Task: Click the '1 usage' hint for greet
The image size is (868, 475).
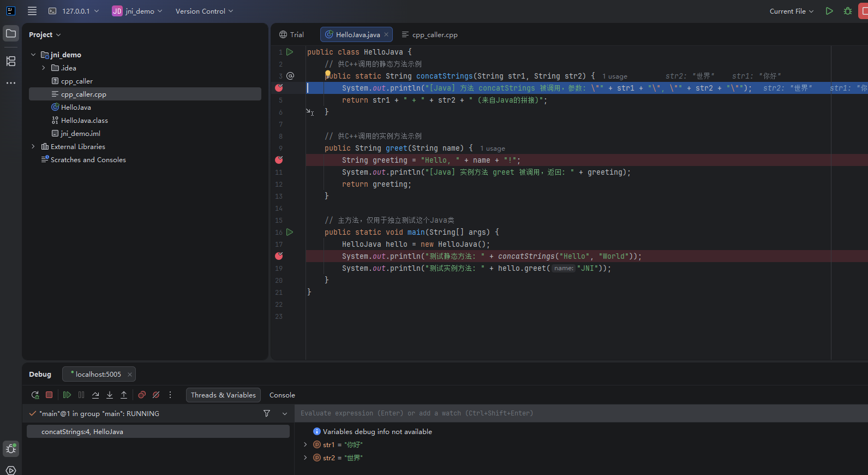Action: click(x=493, y=149)
